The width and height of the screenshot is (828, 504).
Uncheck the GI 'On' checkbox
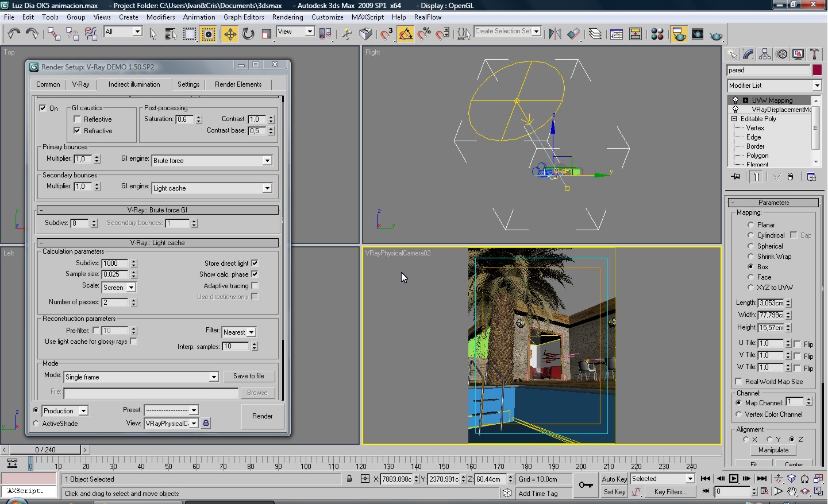click(x=43, y=108)
